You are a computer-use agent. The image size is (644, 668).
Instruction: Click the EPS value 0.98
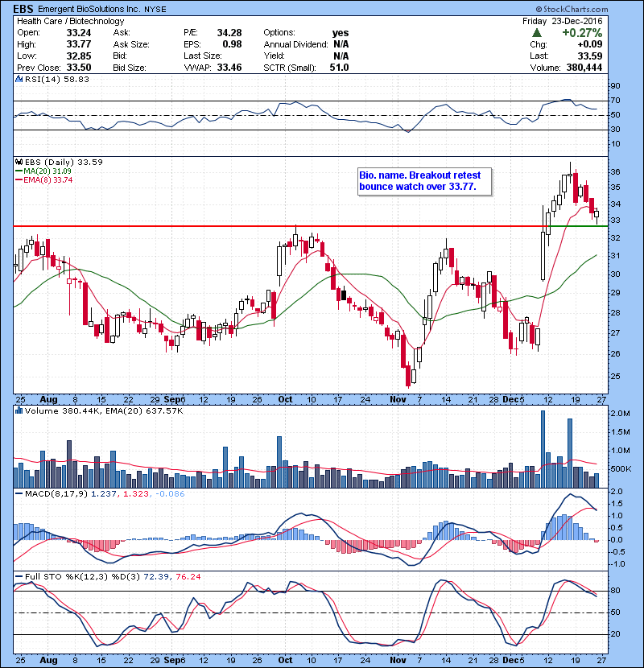point(233,44)
